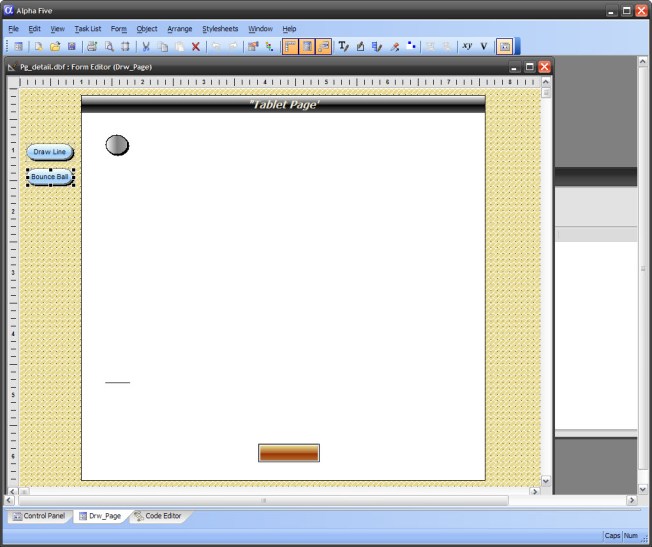Open the Arrange menu
Screen dimensions: 652x547
(179, 29)
